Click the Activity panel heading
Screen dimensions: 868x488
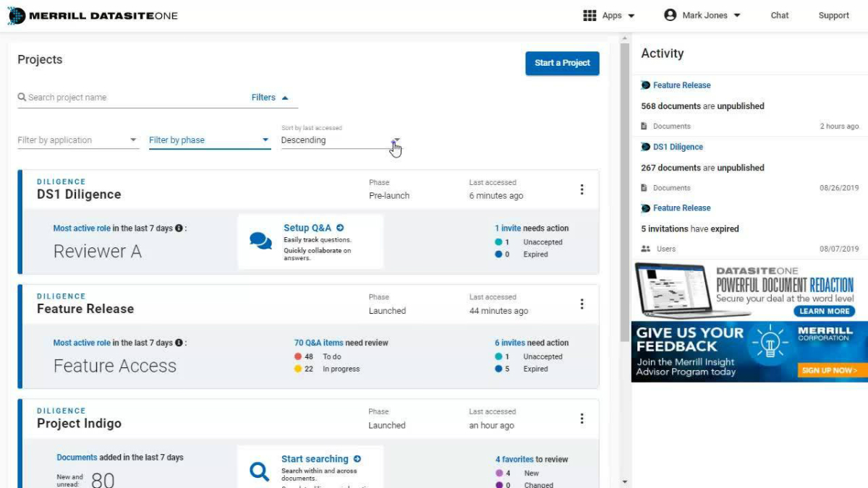click(662, 53)
